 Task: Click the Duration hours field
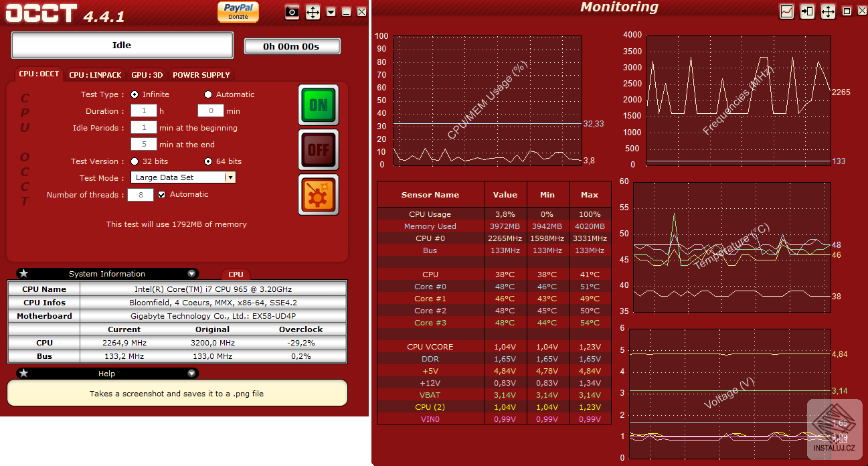point(143,111)
